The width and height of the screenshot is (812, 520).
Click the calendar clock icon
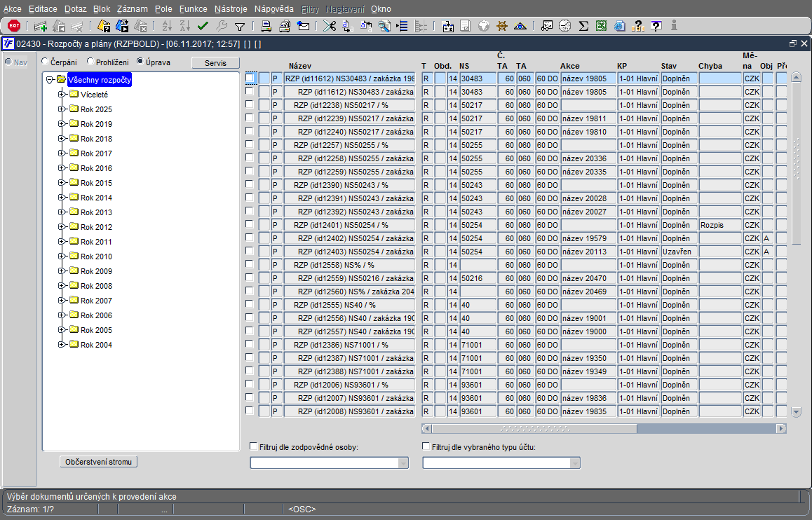pos(565,26)
